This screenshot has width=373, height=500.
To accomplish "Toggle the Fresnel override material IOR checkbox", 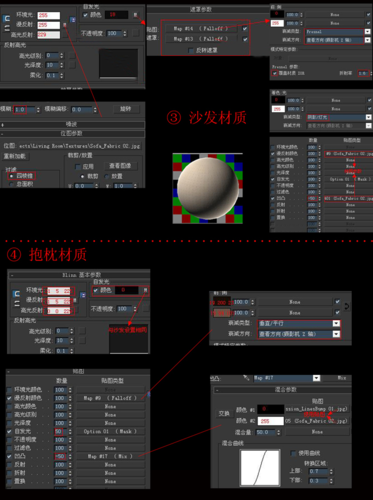I will [274, 73].
